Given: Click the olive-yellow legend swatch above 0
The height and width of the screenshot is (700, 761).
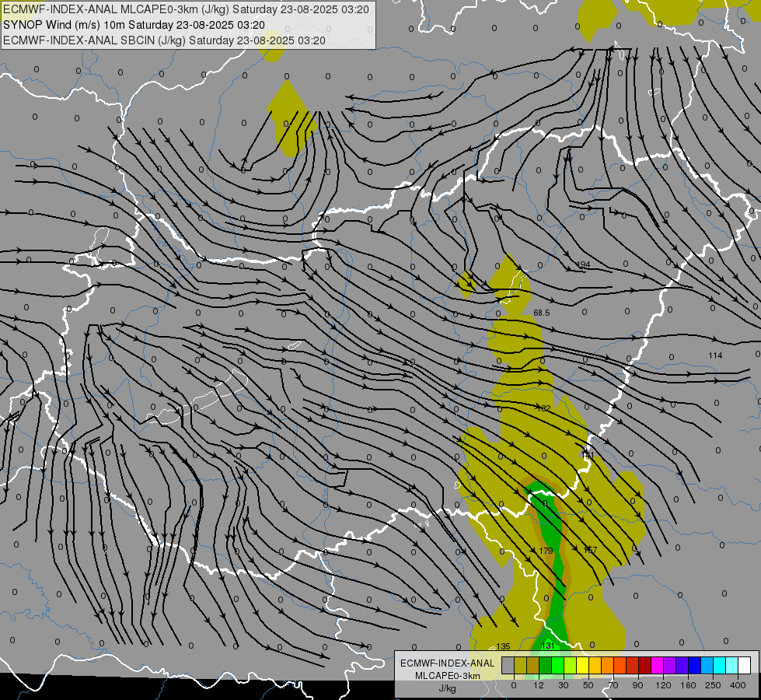Looking at the screenshot, I should point(520,665).
